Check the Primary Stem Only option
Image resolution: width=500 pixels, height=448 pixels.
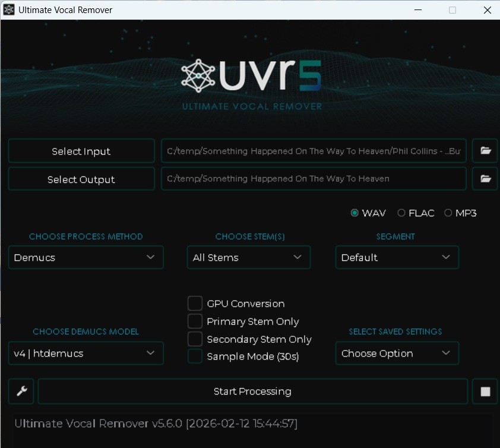[195, 321]
